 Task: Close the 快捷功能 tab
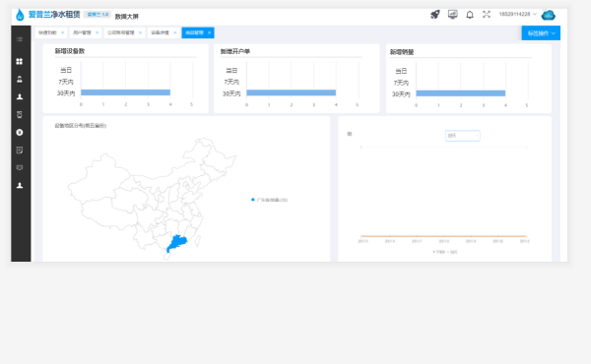click(63, 32)
